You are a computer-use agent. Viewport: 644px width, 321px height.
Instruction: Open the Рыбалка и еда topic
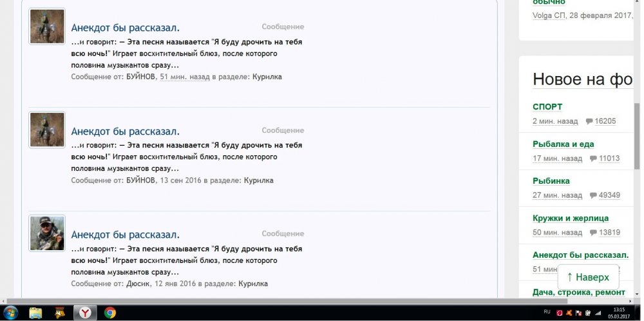click(x=563, y=144)
